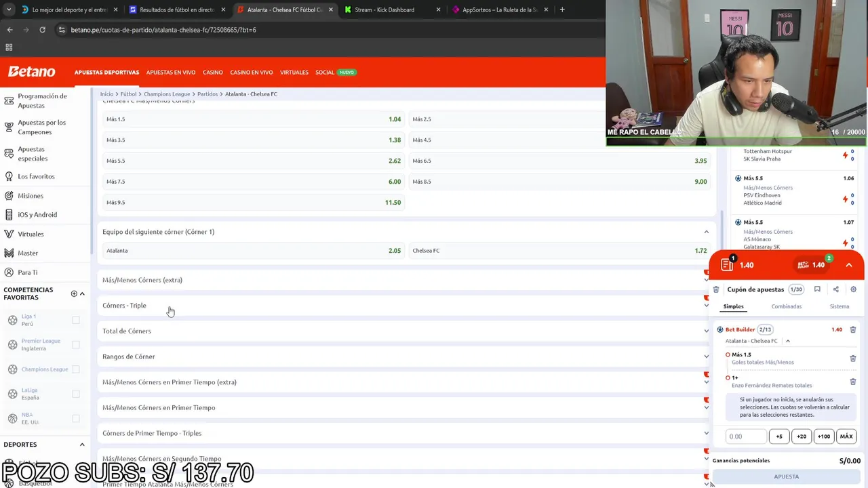Go back with browser back arrow
Image resolution: width=868 pixels, height=488 pixels.
click(9, 30)
